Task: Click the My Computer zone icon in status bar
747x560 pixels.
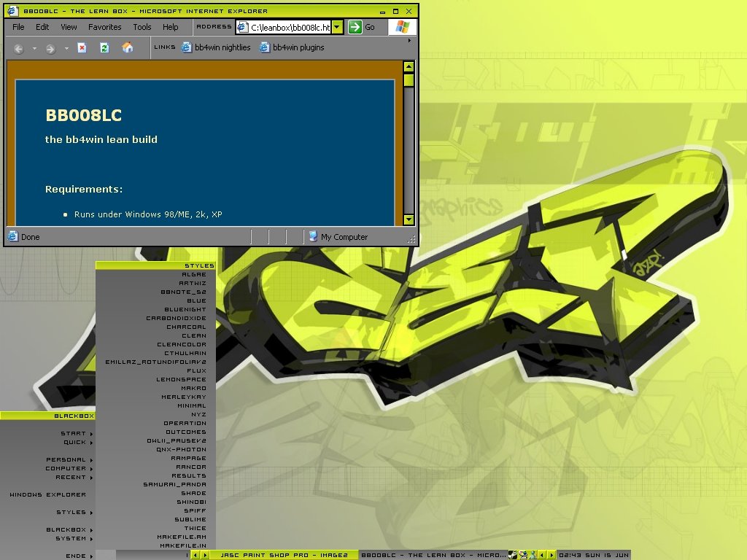Action: click(313, 236)
